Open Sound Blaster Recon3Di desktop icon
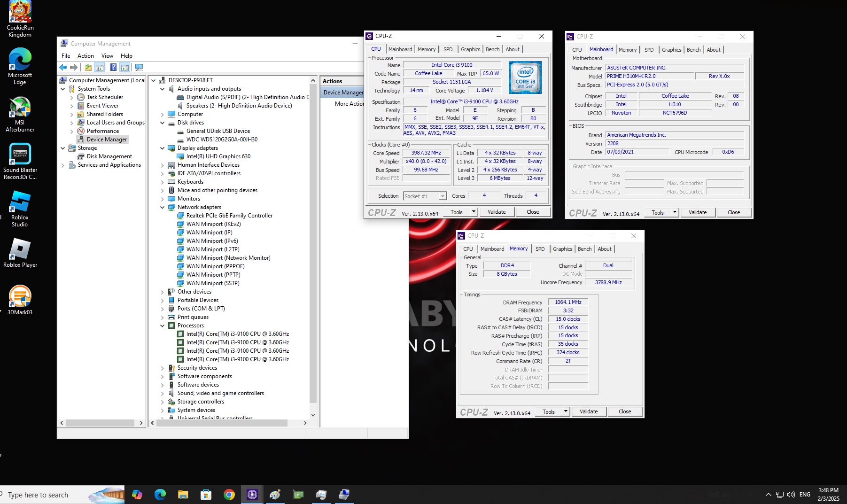 pyautogui.click(x=20, y=162)
